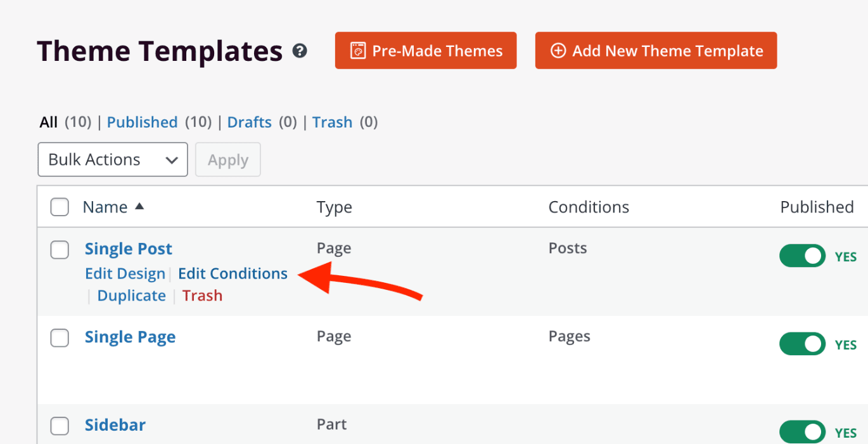Turn off Single Page published toggle
868x444 pixels.
[x=802, y=344]
